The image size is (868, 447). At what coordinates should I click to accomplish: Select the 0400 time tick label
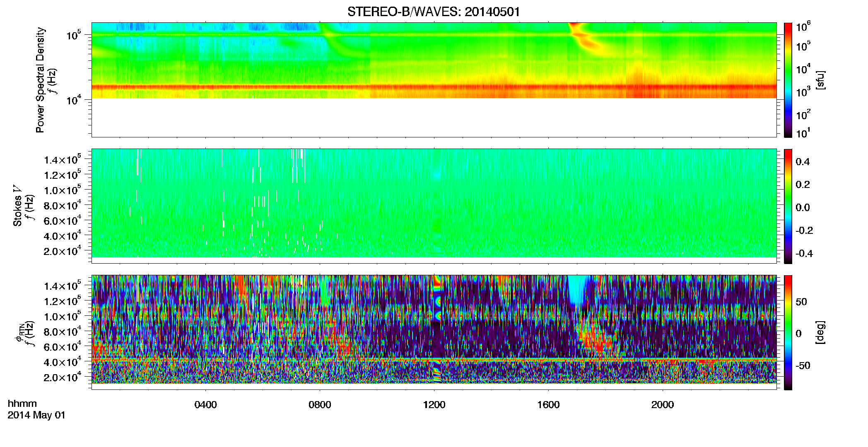point(205,405)
